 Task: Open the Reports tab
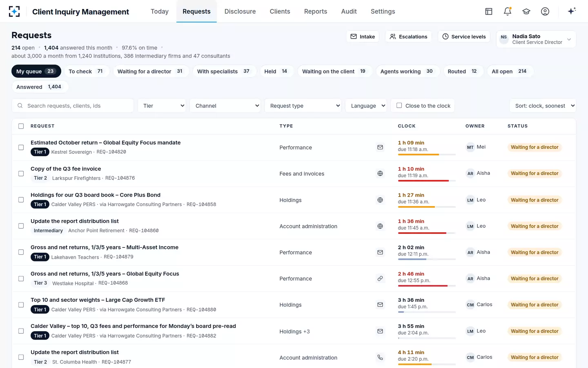click(x=316, y=11)
